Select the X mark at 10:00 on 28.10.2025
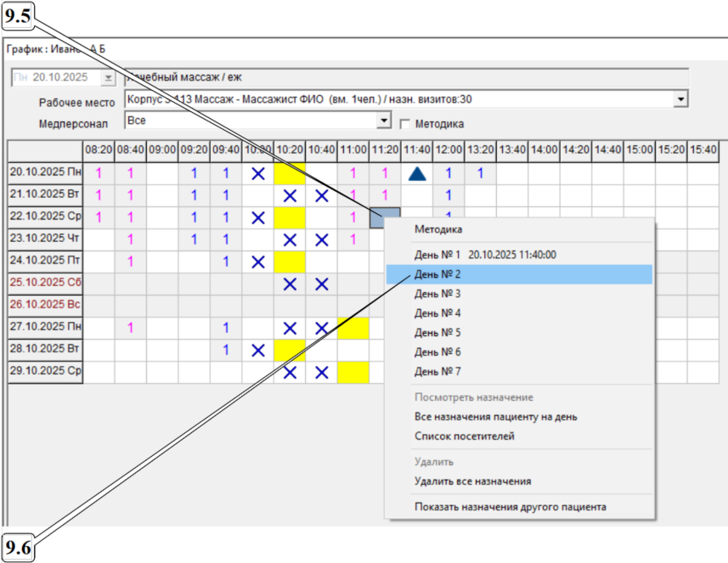728x563 pixels. (258, 350)
